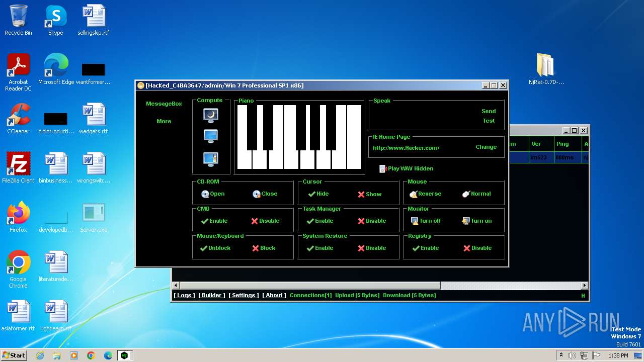The height and width of the screenshot is (362, 644).
Task: Click the Download [5 Bytes] status text
Action: coord(409,295)
